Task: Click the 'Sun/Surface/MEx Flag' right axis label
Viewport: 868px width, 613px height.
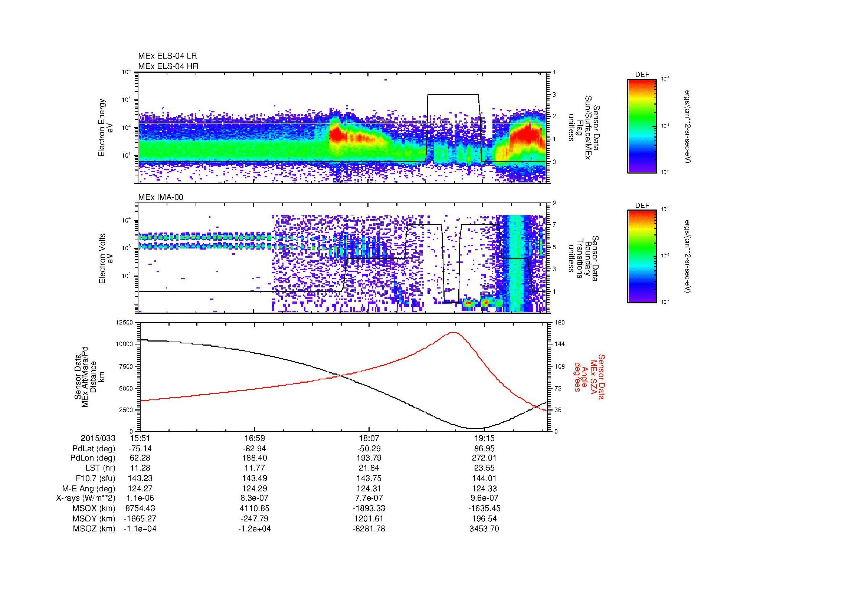Action: click(584, 128)
